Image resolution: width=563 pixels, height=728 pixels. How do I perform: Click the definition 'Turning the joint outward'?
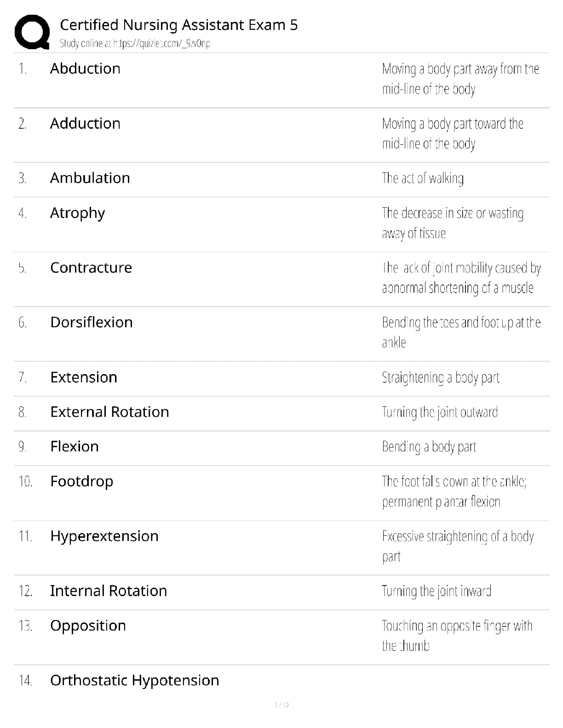(x=439, y=412)
